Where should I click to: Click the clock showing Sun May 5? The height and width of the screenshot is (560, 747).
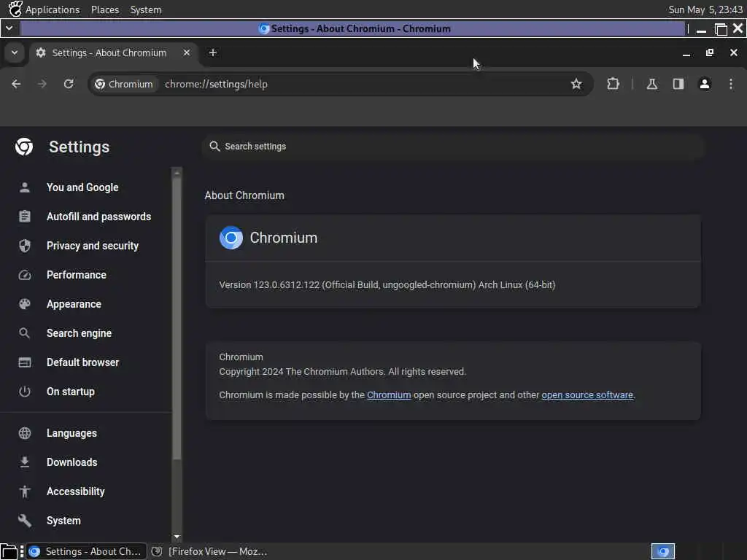[705, 9]
